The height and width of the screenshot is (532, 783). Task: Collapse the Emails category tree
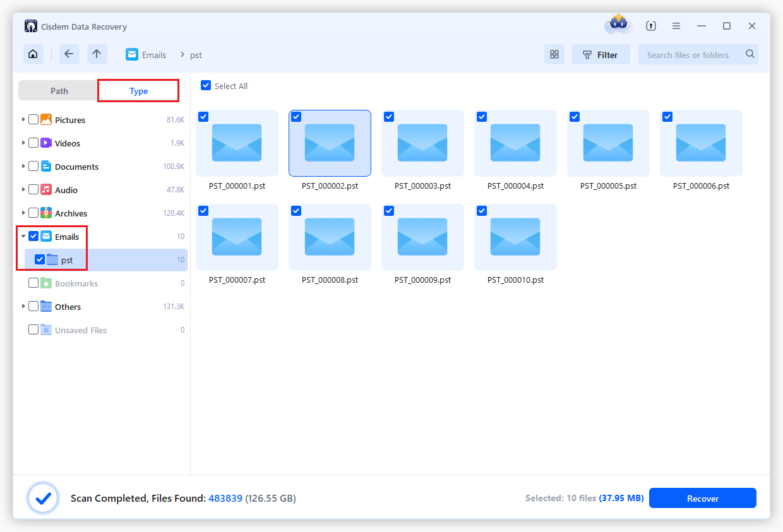23,236
